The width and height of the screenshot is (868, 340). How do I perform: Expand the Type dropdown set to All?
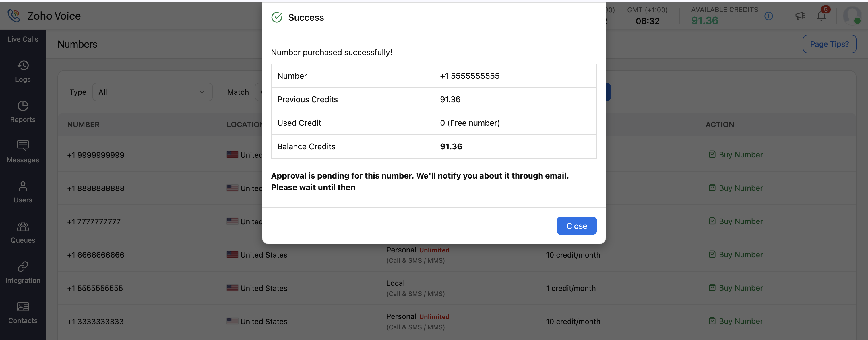[152, 92]
